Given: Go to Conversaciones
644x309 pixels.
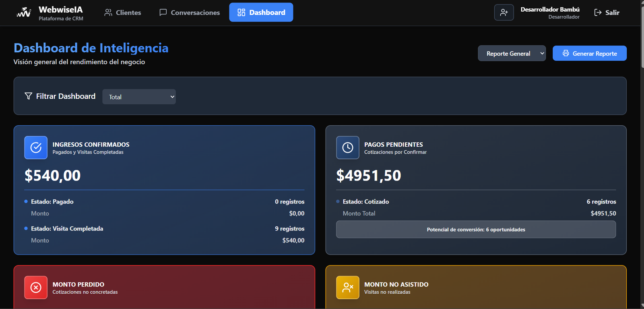Looking at the screenshot, I should click(x=190, y=12).
